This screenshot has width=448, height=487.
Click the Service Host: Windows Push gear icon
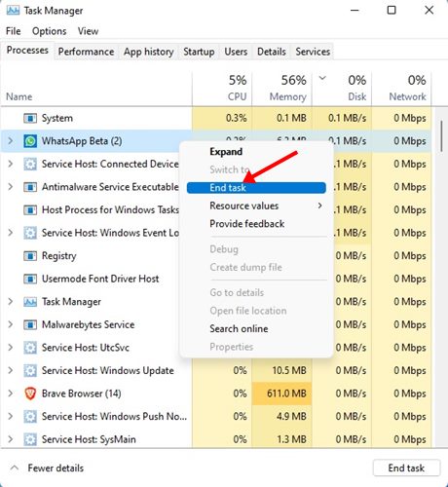[30, 417]
